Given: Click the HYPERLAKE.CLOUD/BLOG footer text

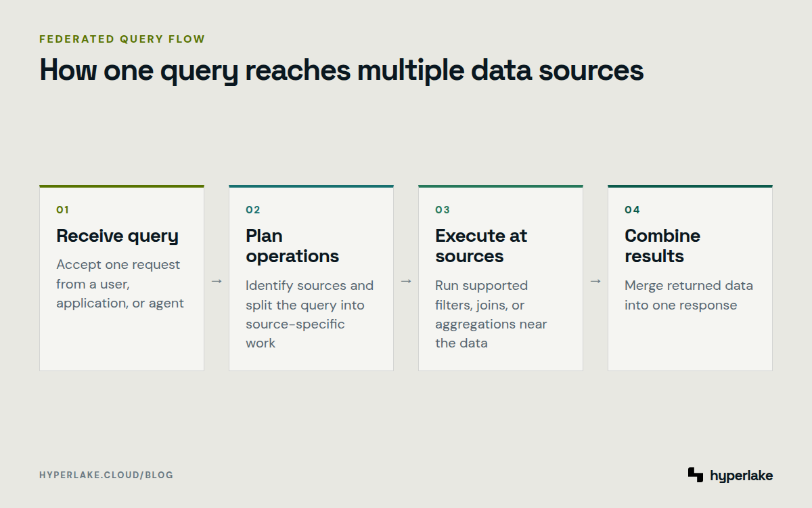Looking at the screenshot, I should (106, 475).
